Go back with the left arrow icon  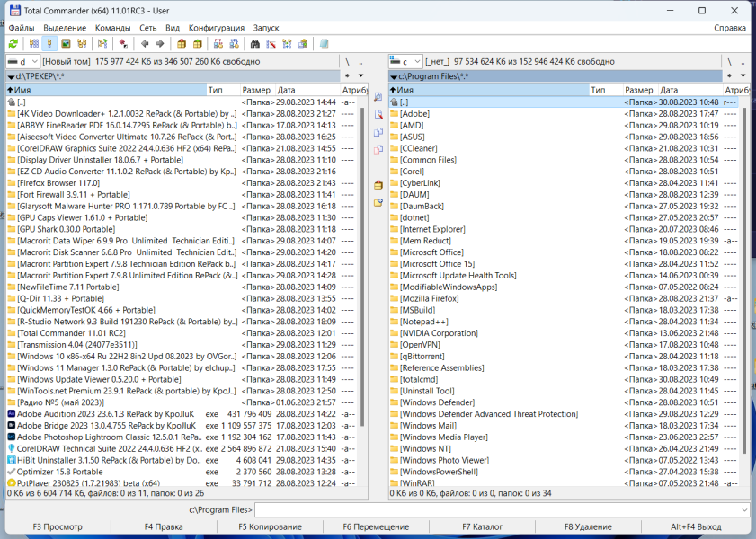point(145,44)
